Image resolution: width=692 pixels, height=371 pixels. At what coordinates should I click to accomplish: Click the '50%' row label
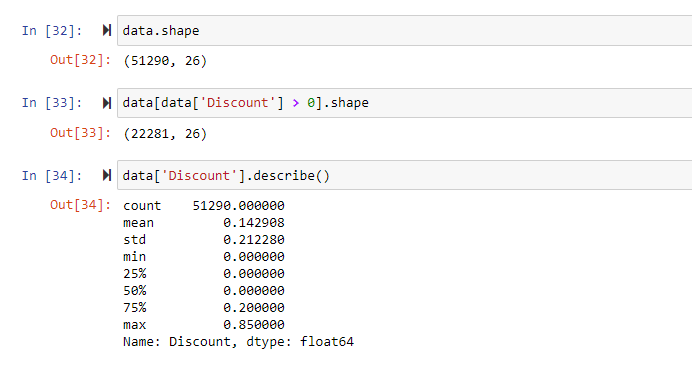pos(135,291)
